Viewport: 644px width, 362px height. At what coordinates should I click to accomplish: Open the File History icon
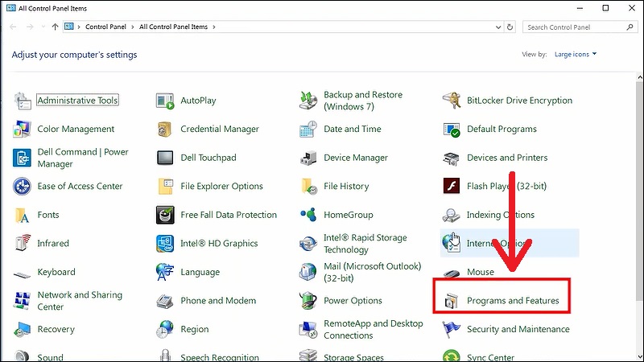(309, 187)
